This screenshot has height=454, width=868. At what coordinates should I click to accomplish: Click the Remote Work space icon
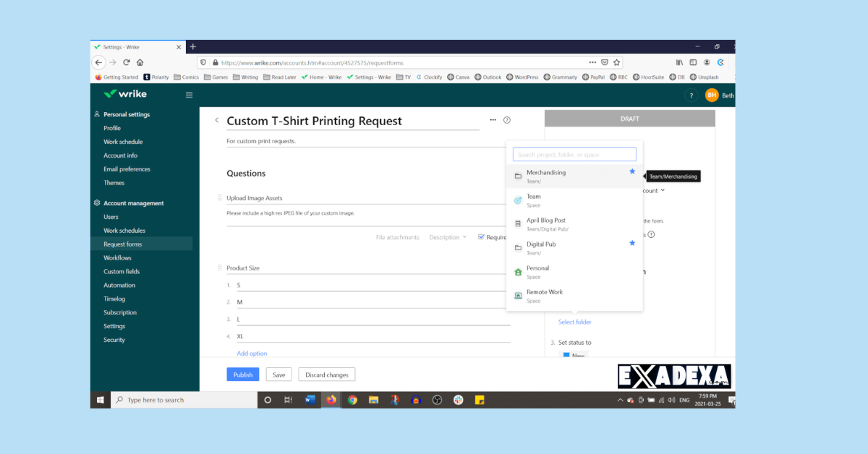coord(518,295)
